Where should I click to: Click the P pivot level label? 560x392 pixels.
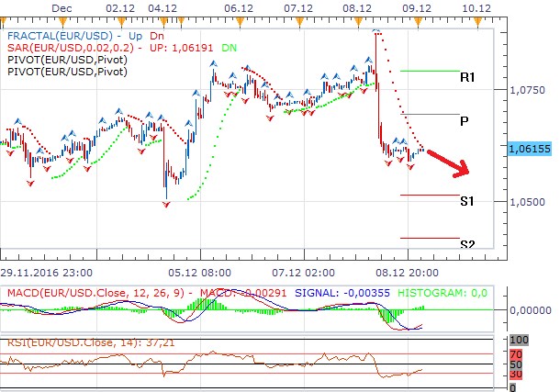click(x=465, y=120)
